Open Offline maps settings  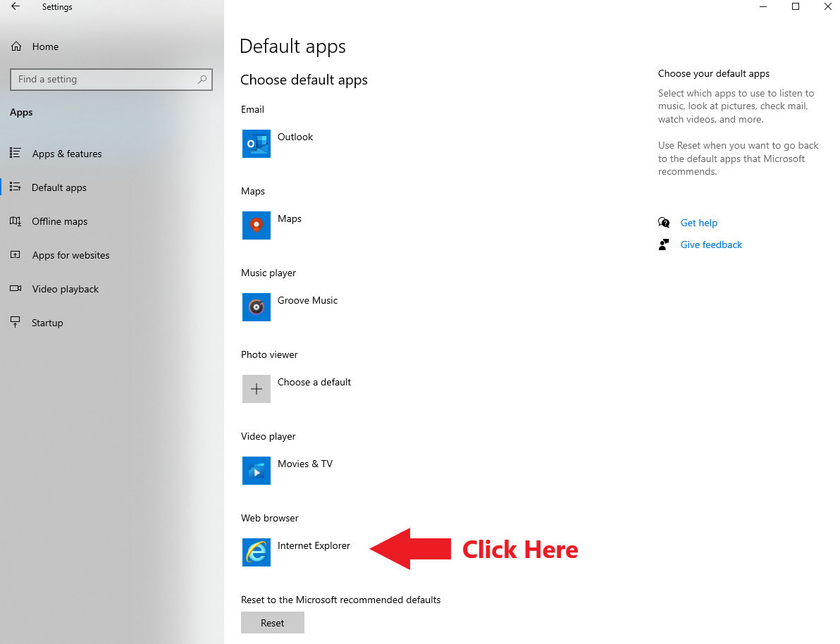pos(59,221)
